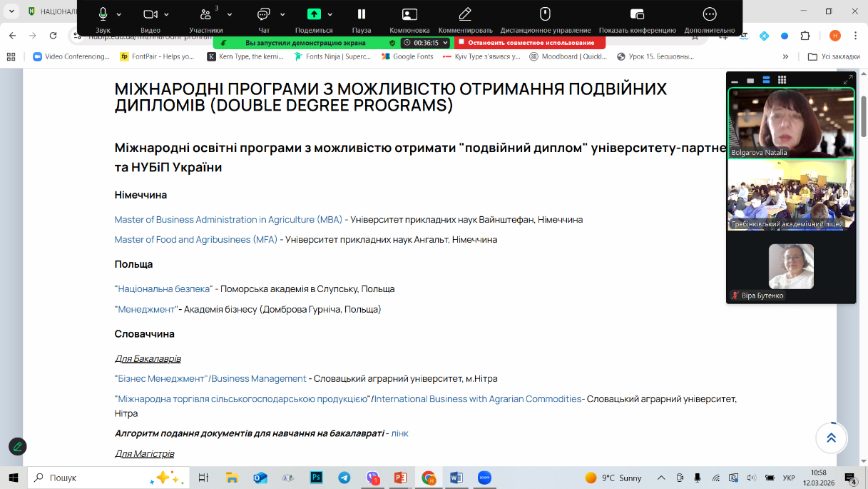
Task: Go back with the browser Back arrow
Action: click(x=12, y=36)
